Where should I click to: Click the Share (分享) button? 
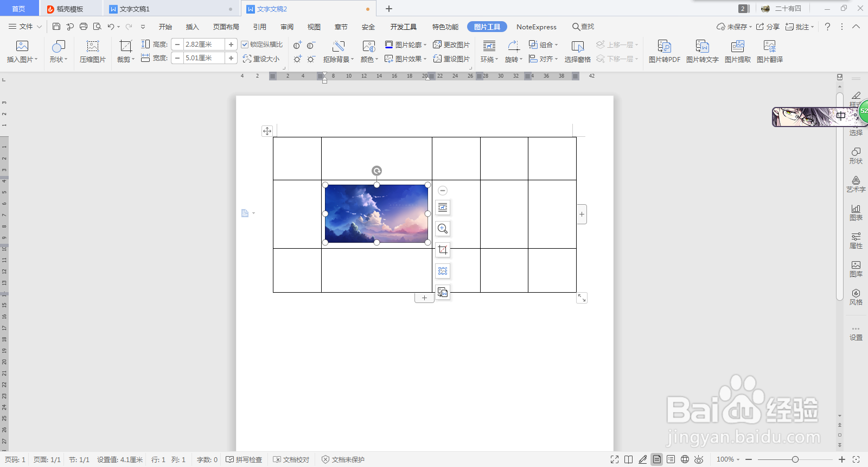point(768,27)
